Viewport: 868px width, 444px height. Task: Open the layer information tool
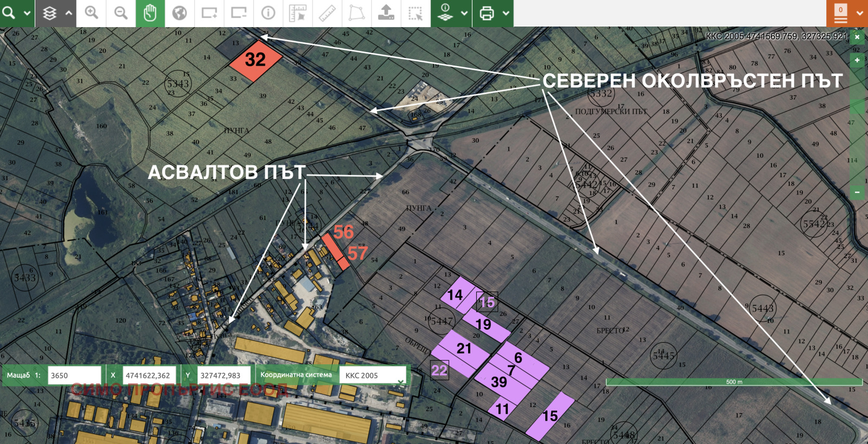coord(445,13)
